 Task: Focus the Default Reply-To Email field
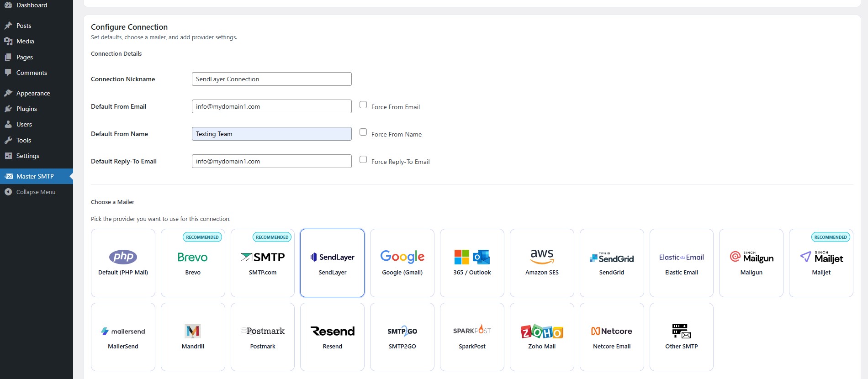(271, 161)
